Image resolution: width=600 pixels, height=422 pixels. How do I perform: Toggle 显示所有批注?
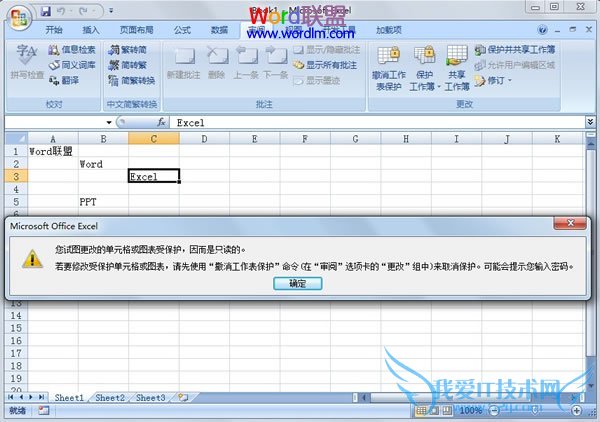click(x=325, y=65)
